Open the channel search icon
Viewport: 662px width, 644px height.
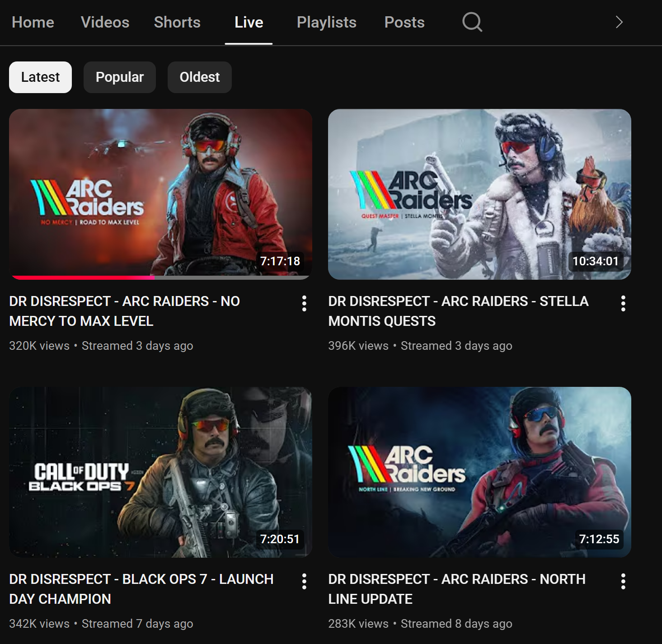[x=472, y=22]
